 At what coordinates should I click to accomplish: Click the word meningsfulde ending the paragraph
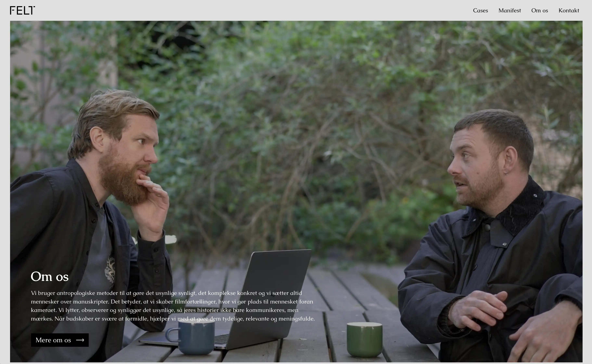pos(296,319)
